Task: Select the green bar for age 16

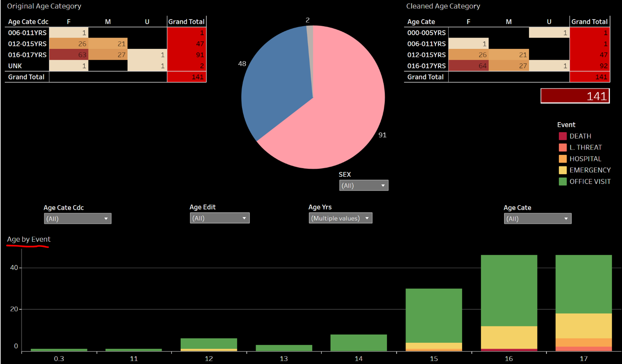Action: pyautogui.click(x=509, y=291)
